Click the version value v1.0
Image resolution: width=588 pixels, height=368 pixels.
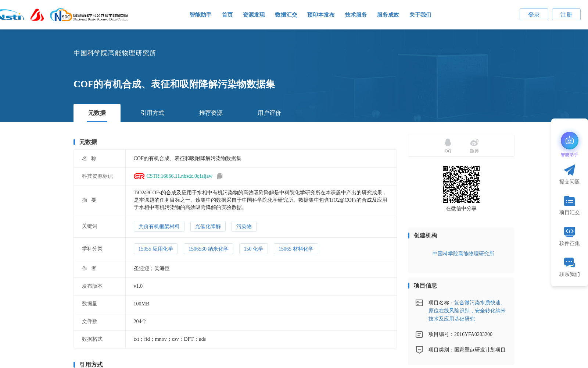(x=138, y=286)
